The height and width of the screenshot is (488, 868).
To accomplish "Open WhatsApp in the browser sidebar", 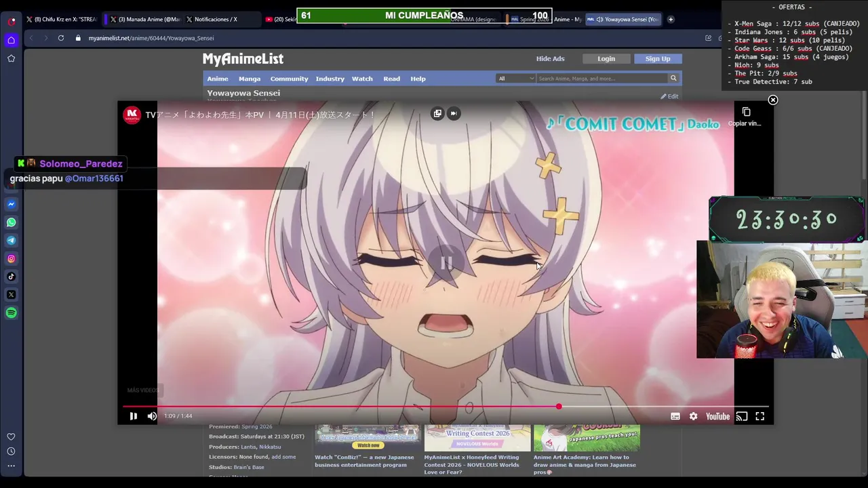I will pyautogui.click(x=11, y=222).
